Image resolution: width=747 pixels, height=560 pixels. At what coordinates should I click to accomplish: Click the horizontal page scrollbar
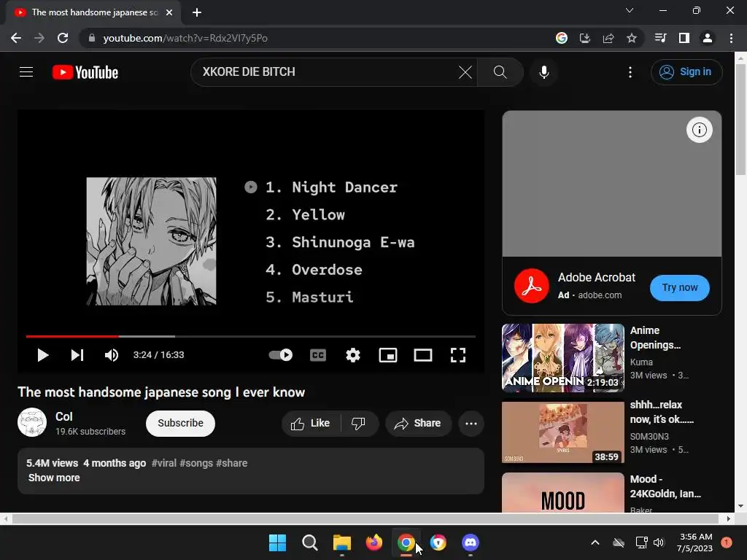pyautogui.click(x=365, y=518)
